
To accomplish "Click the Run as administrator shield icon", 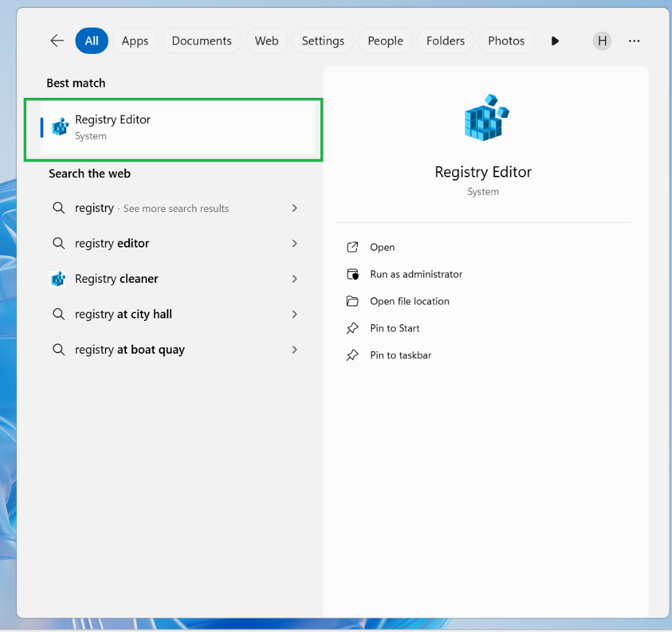I will 352,274.
